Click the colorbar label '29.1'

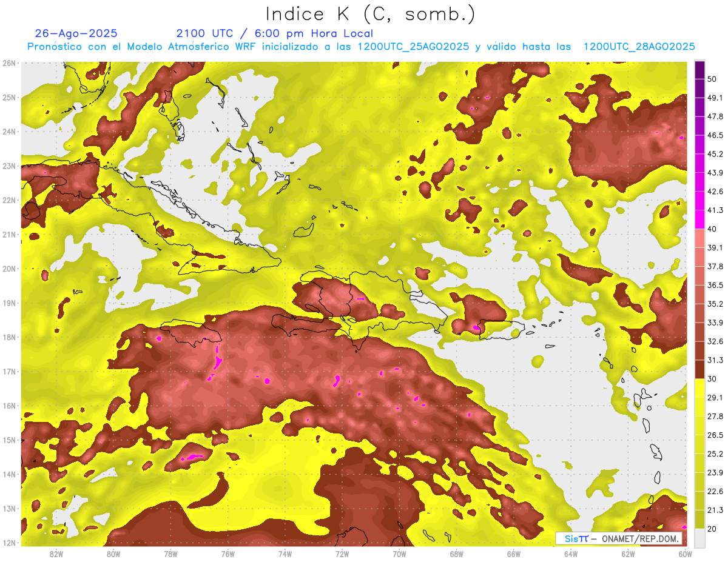pos(715,398)
